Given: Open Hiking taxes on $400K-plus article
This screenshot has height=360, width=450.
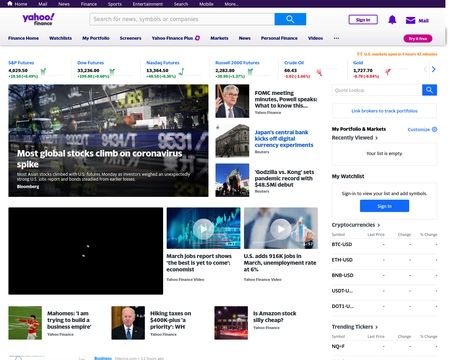Looking at the screenshot, I should (x=170, y=320).
